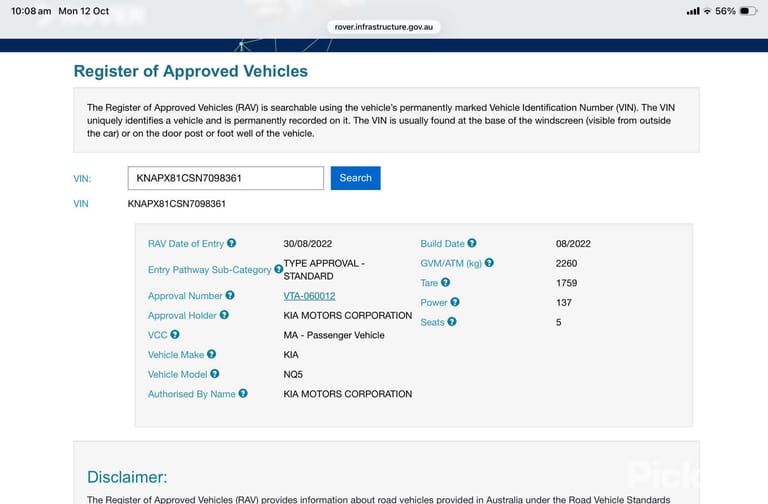Image resolution: width=768 pixels, height=504 pixels.
Task: Click the Authorised By Name KIA MOTORS CORPORATION value
Action: [x=348, y=394]
